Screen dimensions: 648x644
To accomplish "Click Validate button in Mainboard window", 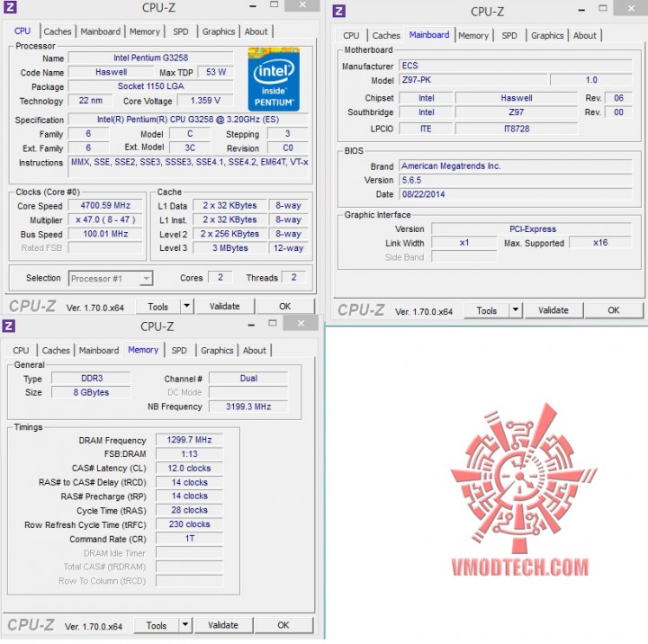I will [x=553, y=309].
